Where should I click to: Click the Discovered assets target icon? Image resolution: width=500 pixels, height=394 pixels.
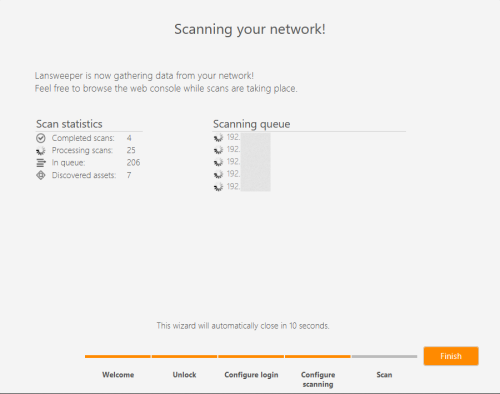[x=41, y=175]
